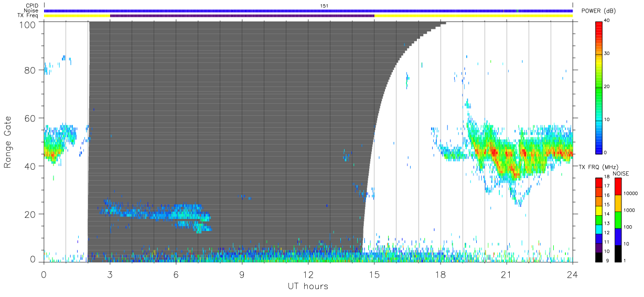644x297 pixels.
Task: Click x-axis tick label 9
Action: (242, 274)
